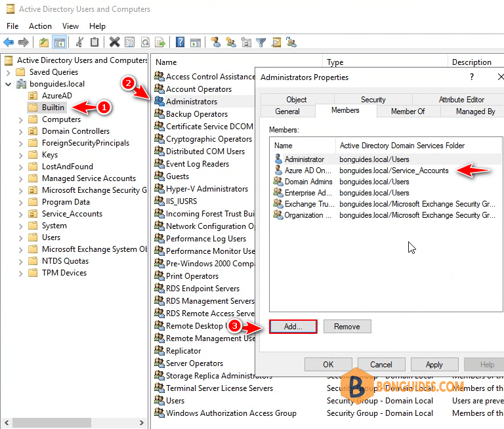The image size is (504, 429).
Task: Click the Builtin folder icon in tree
Action: coord(33,108)
